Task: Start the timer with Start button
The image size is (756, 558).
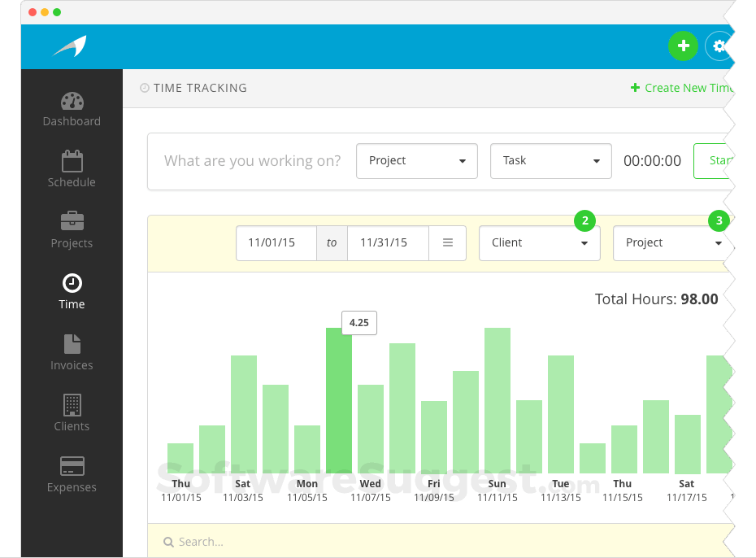Action: point(714,161)
